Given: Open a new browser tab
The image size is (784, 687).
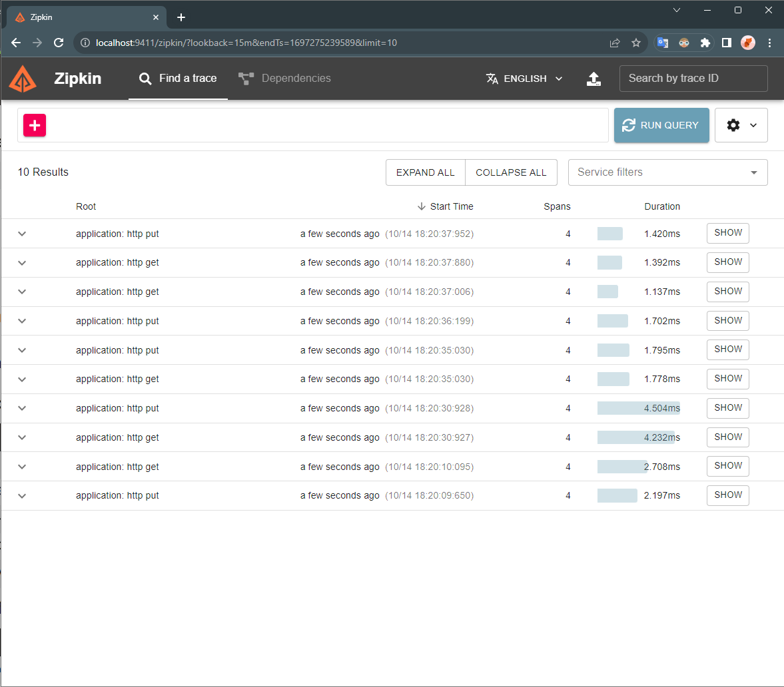Looking at the screenshot, I should [x=181, y=17].
